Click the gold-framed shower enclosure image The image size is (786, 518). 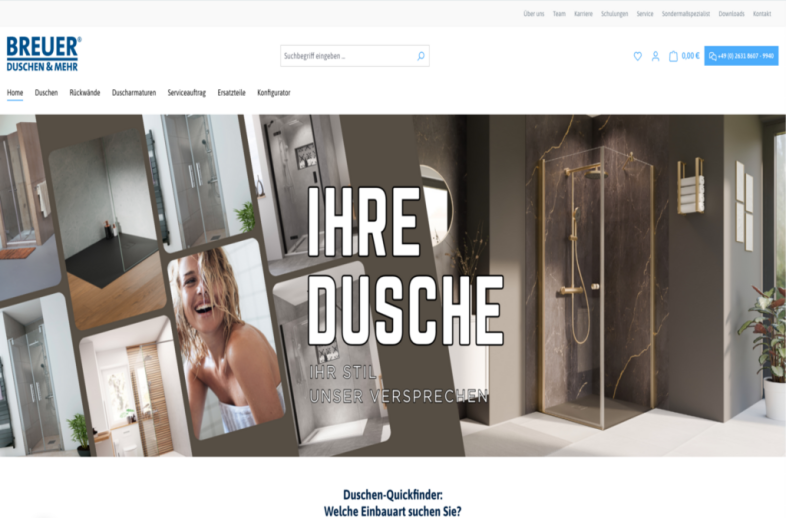(596, 287)
